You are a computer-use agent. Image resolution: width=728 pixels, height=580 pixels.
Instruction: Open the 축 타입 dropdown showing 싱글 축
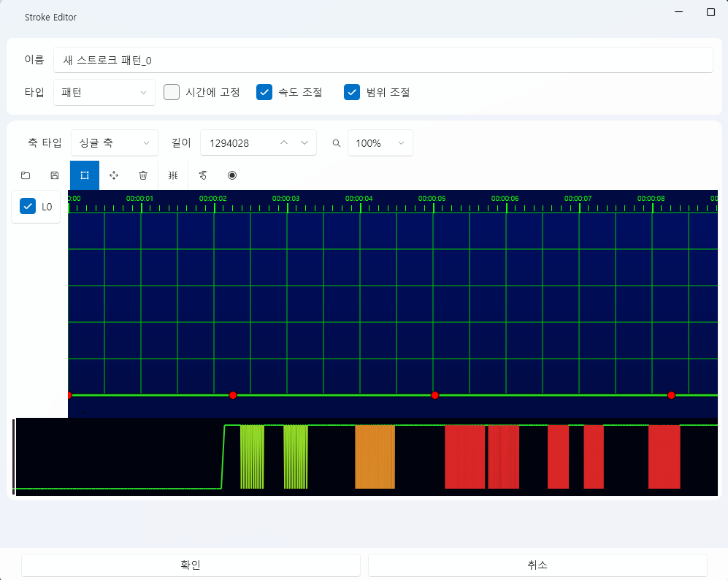[x=115, y=143]
